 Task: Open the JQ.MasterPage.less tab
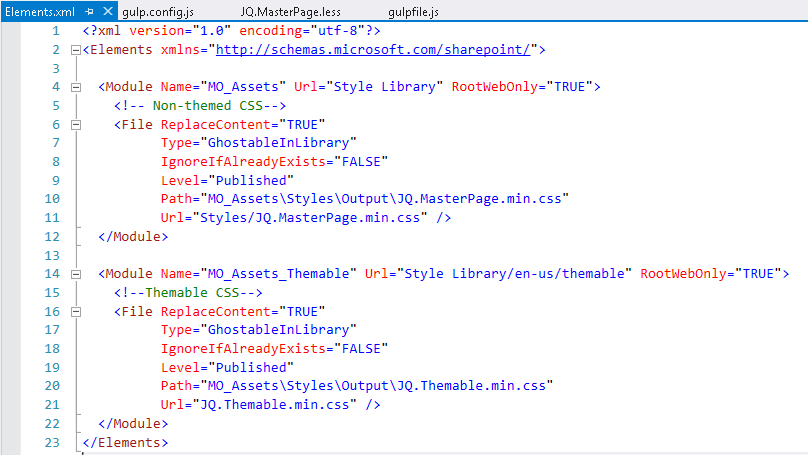click(x=291, y=12)
